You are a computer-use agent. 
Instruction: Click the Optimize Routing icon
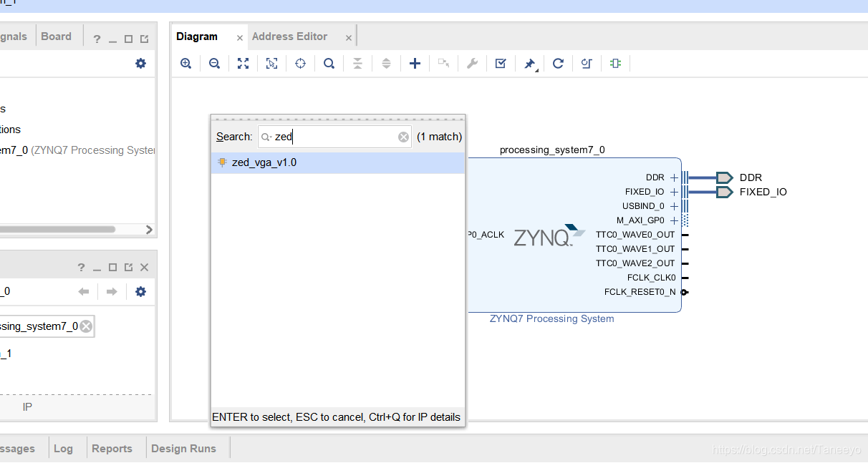click(x=587, y=64)
